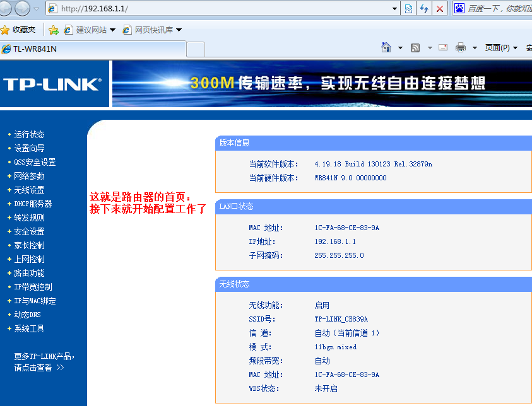This screenshot has height=406, width=532.
Task: Expand the 路由功能 menu
Action: [x=29, y=274]
